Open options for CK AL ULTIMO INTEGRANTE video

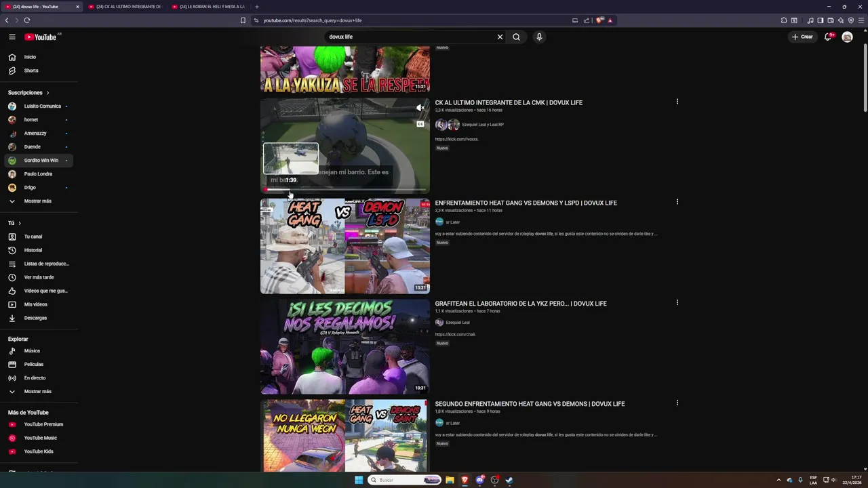tap(677, 102)
